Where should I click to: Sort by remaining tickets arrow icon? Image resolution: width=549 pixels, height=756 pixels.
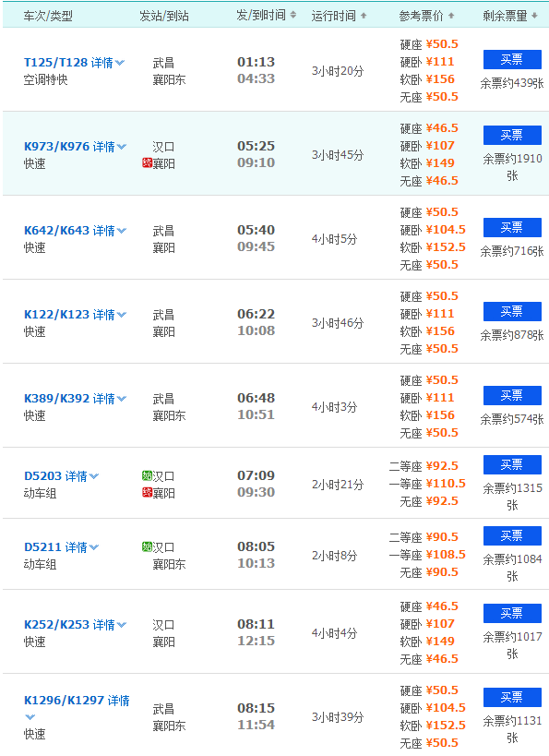pyautogui.click(x=534, y=16)
